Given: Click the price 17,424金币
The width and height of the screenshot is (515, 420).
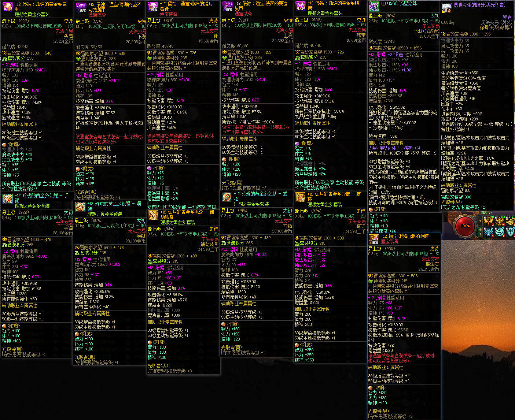Looking at the screenshot, I should tap(63, 41).
